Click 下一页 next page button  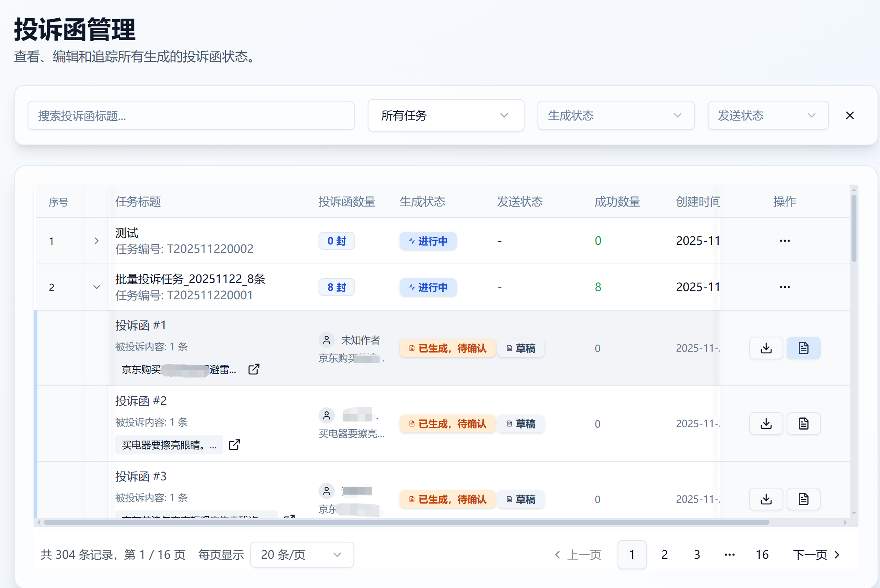pyautogui.click(x=816, y=554)
